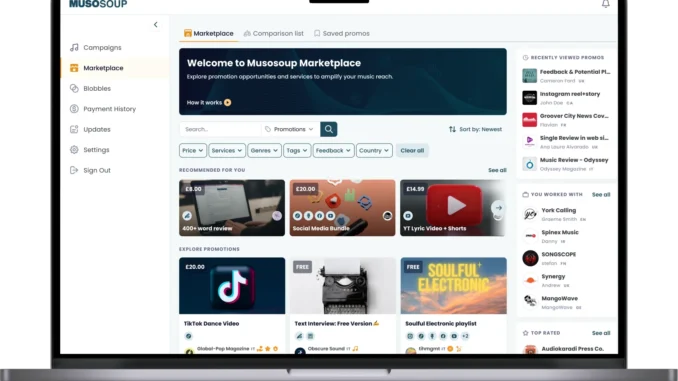
Task: Open Updates in the sidebar
Action: (97, 129)
